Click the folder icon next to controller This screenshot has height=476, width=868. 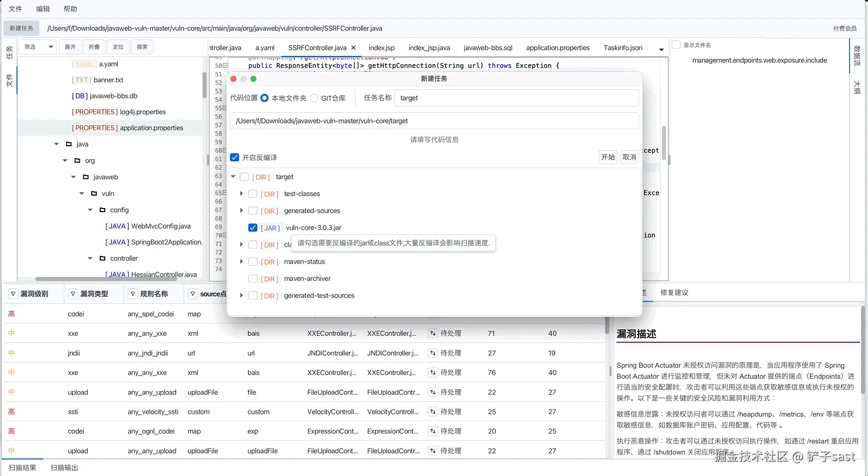[103, 258]
